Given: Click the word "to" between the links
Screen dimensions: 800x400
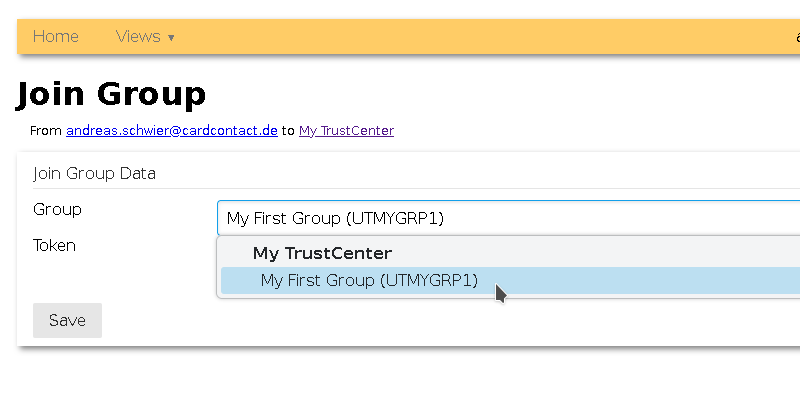Looking at the screenshot, I should click(x=288, y=131).
